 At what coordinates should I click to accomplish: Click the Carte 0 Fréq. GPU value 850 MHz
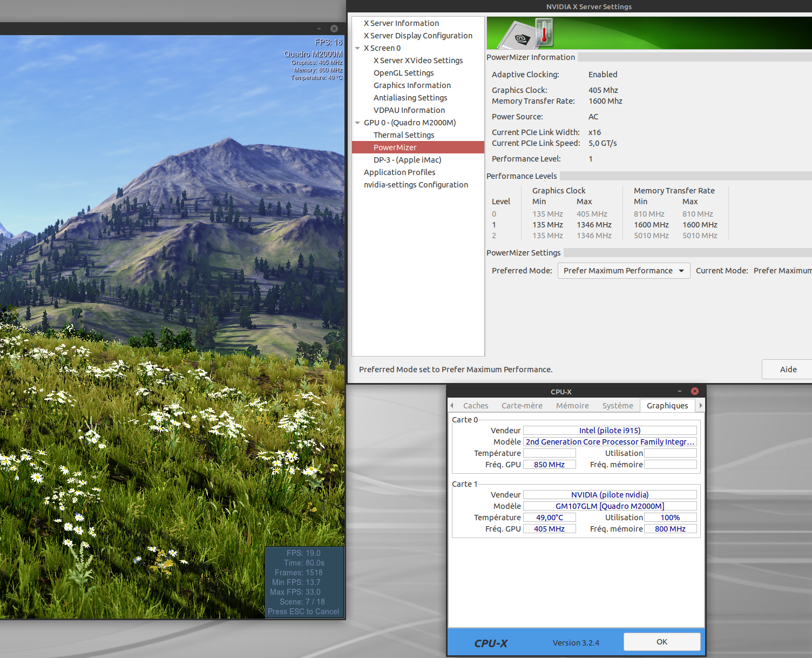tap(549, 465)
